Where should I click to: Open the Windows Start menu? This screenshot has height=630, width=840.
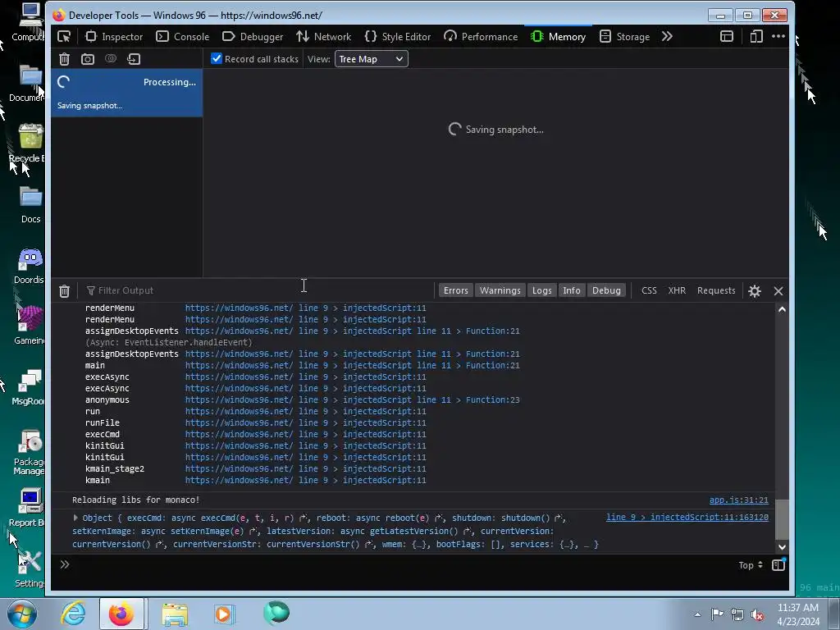tap(22, 614)
